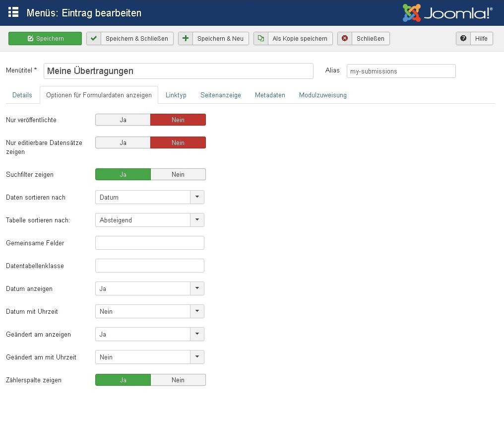Image resolution: width=504 pixels, height=426 pixels.
Task: Set Suchfilter zeigen to Nein
Action: (178, 174)
